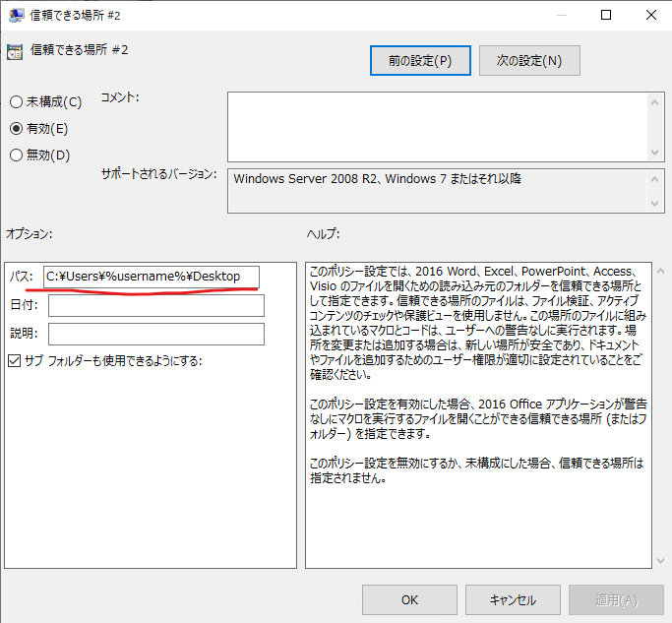Click the down arrow of ヘルプ pane scrollbar
This screenshot has height=623, width=672.
pos(659,559)
